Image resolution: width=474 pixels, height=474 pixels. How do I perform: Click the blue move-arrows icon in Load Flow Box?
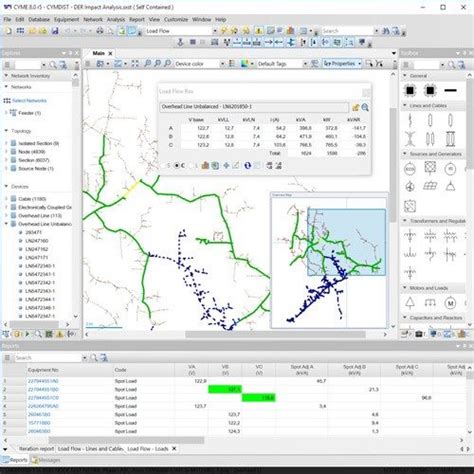point(226,165)
